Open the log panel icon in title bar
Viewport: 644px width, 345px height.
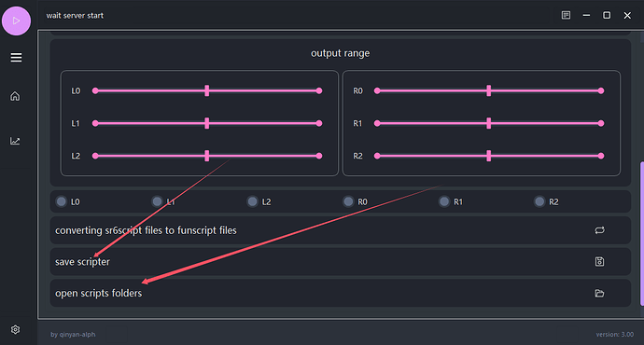pyautogui.click(x=566, y=15)
